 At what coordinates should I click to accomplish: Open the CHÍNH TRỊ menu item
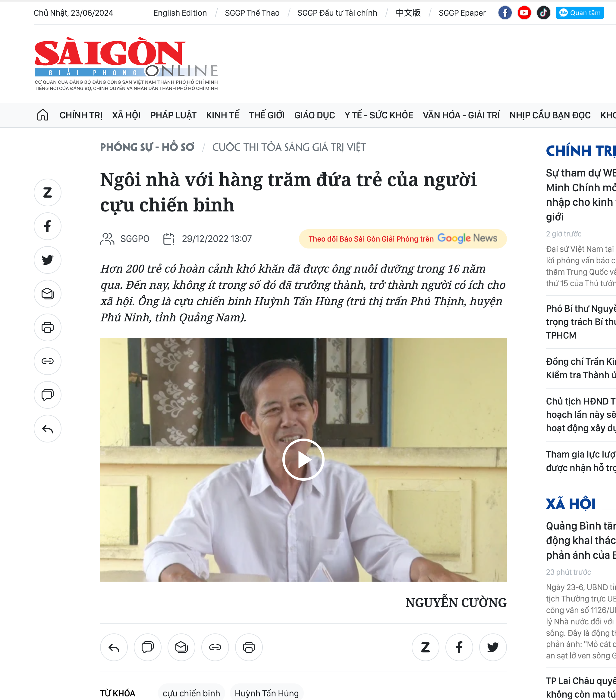(x=81, y=115)
